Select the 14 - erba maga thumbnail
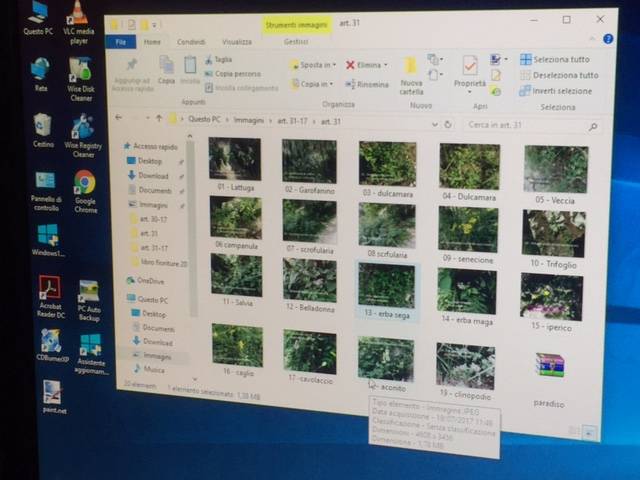 [x=466, y=292]
